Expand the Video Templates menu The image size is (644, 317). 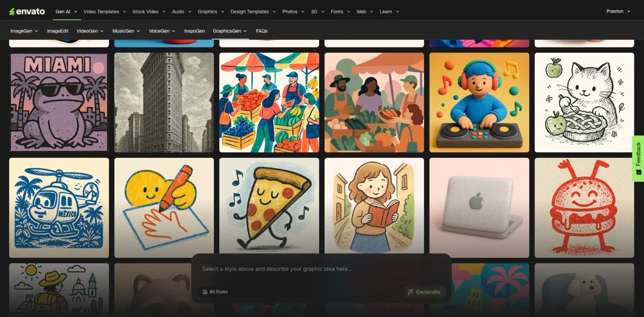pyautogui.click(x=105, y=12)
